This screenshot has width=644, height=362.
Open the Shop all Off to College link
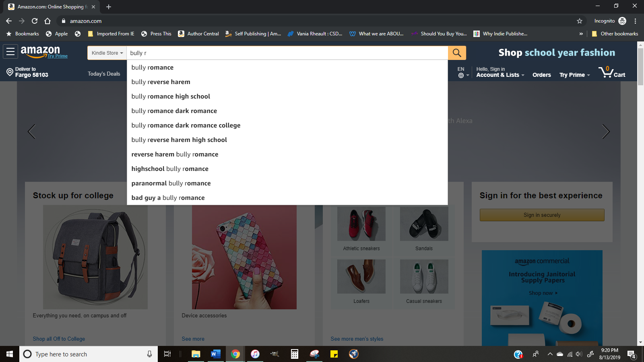[x=59, y=339]
